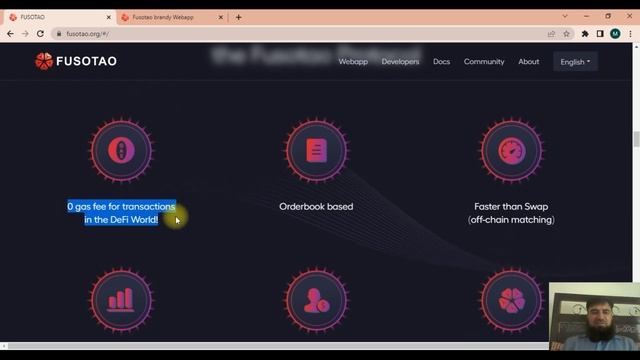
Task: Click the address bar URL fusotao.org
Action: [x=88, y=34]
